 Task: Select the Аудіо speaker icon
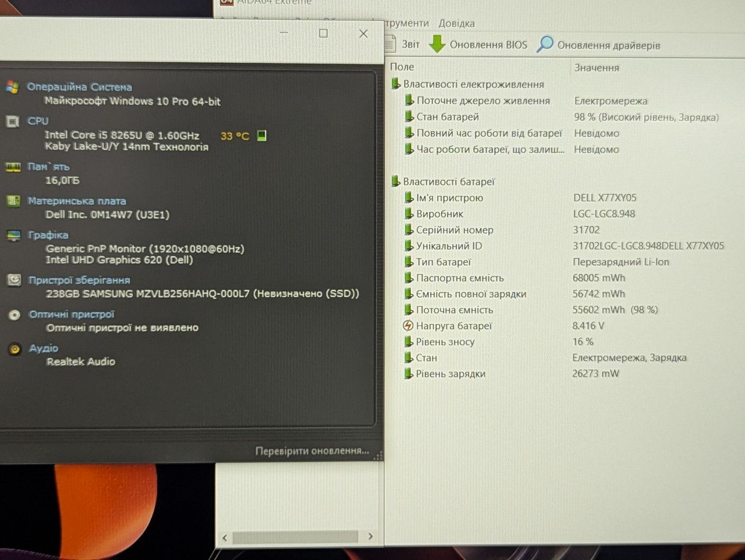click(x=15, y=349)
